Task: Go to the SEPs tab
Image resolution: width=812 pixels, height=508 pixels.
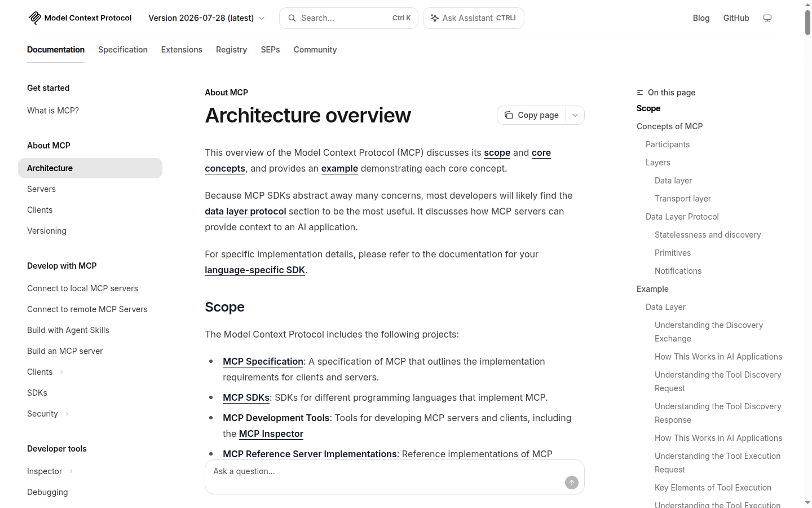Action: [270, 50]
